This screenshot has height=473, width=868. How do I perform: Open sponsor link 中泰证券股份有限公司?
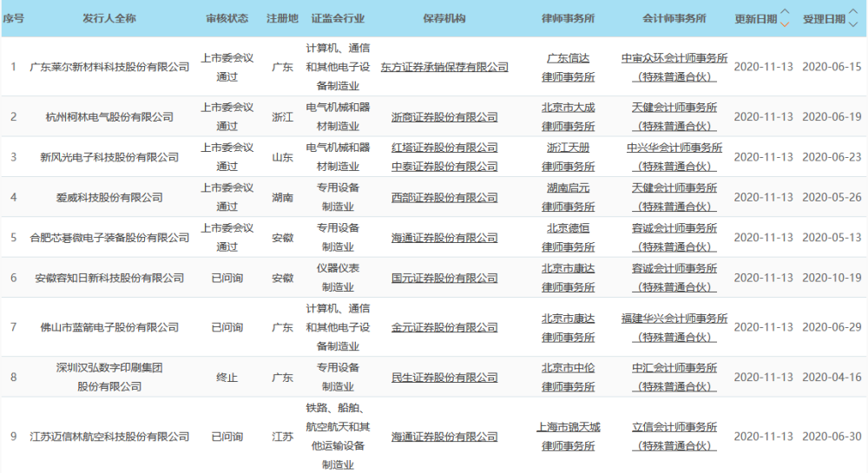[444, 167]
